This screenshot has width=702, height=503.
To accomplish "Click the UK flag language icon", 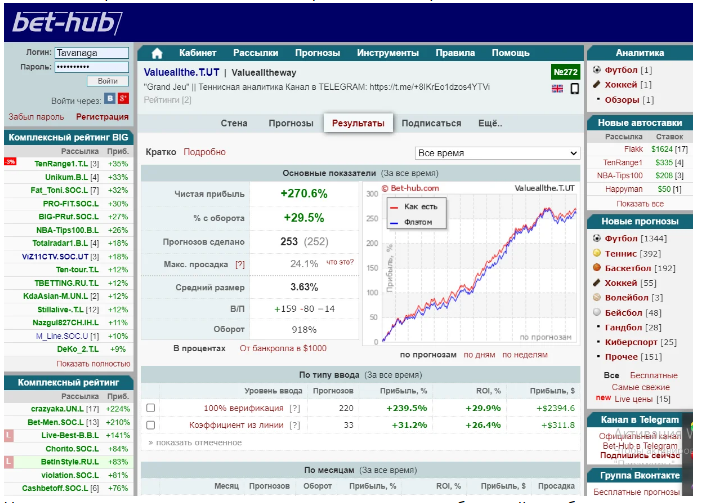I will coord(557,88).
